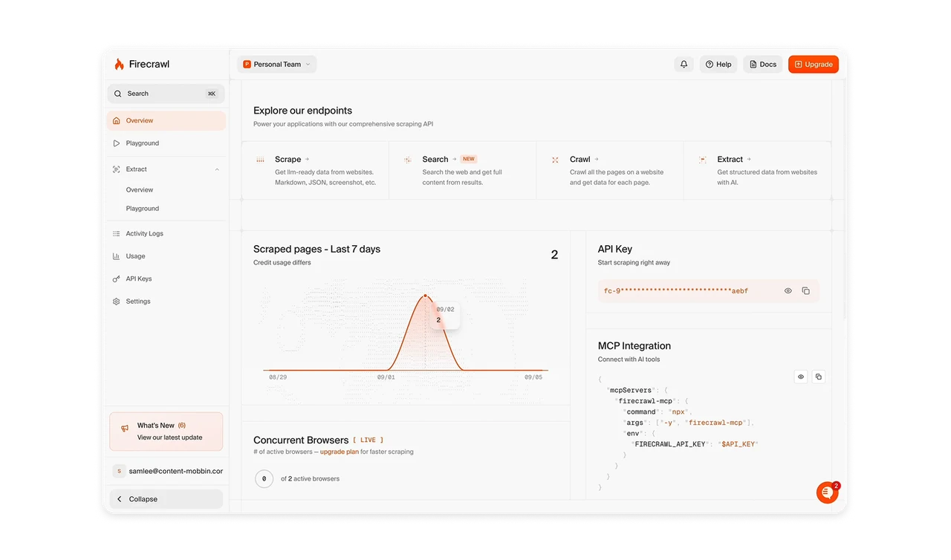Click the masked API key text
The width and height of the screenshot is (951, 560).
[675, 291]
